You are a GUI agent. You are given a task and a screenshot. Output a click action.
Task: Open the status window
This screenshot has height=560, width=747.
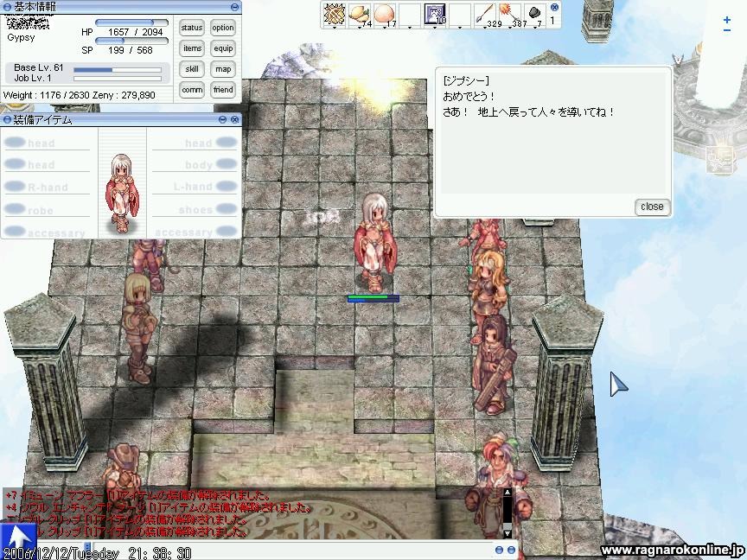[x=192, y=28]
